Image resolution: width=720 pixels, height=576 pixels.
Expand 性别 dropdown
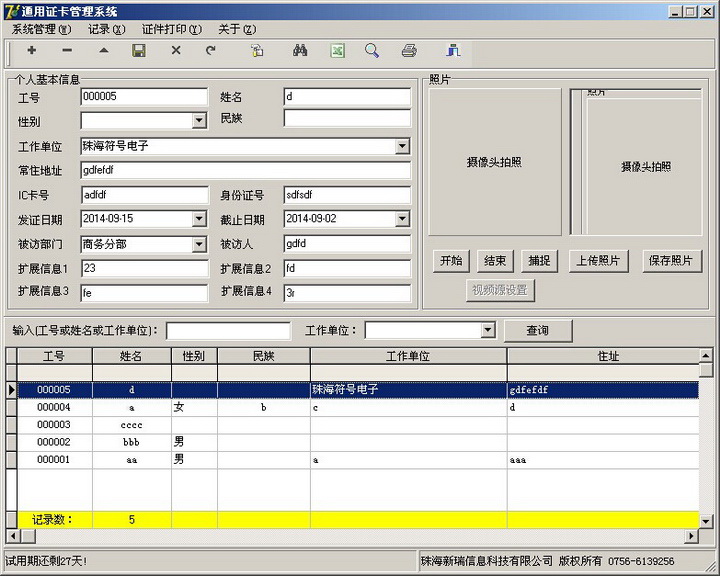tap(199, 121)
